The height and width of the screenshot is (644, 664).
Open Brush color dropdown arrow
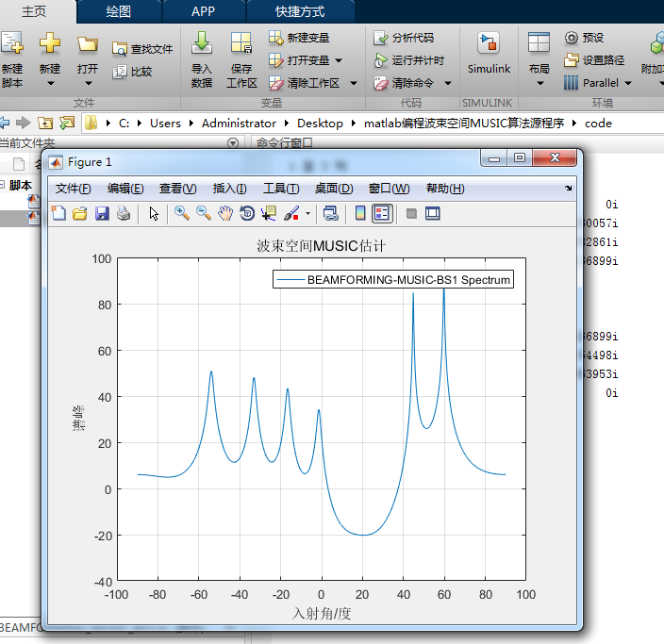pyautogui.click(x=307, y=213)
